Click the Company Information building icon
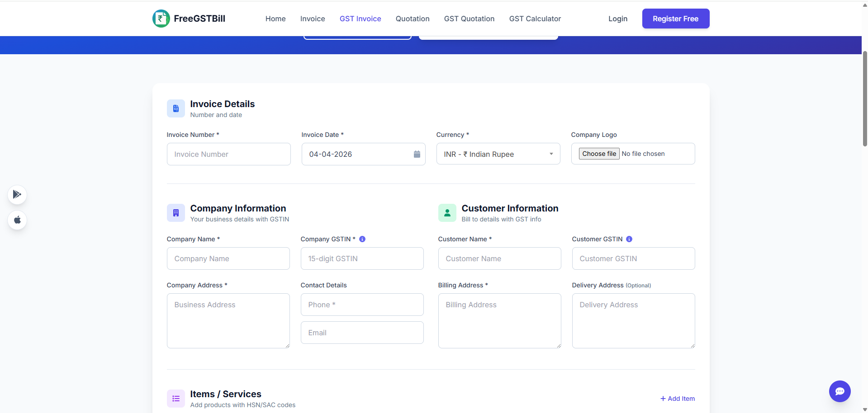Viewport: 868px width, 413px height. click(175, 213)
